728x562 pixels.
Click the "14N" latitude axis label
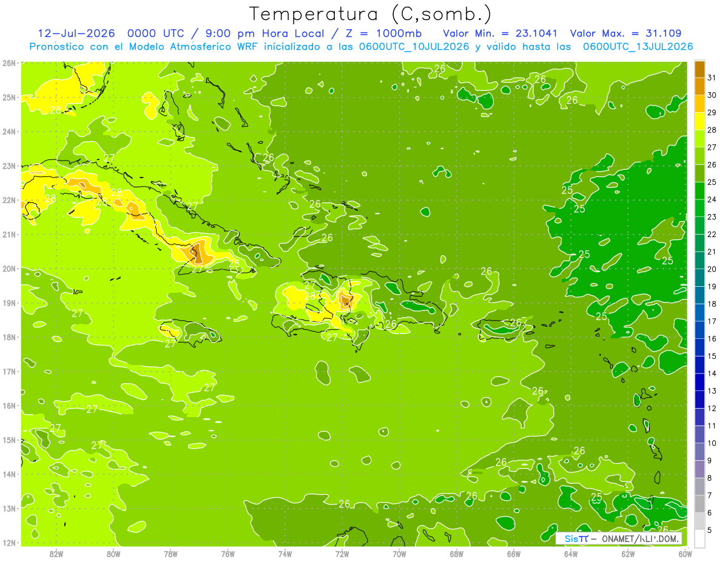click(9, 474)
